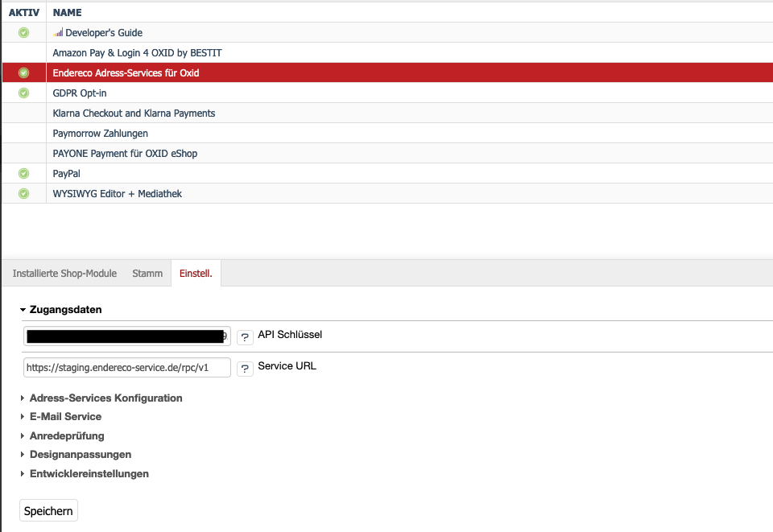Click the NAME column header

click(x=68, y=12)
